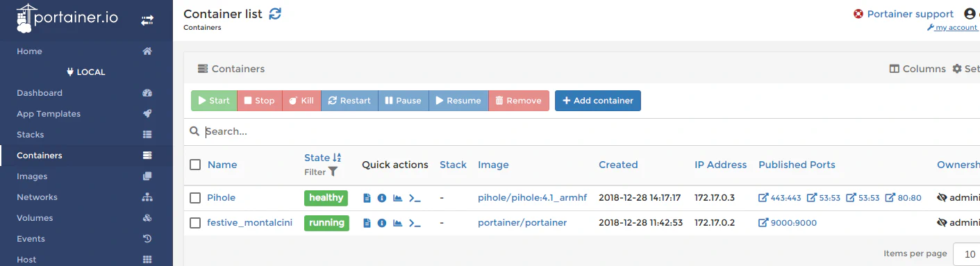Open the Portainer support link
This screenshot has height=266, width=980.
[904, 14]
